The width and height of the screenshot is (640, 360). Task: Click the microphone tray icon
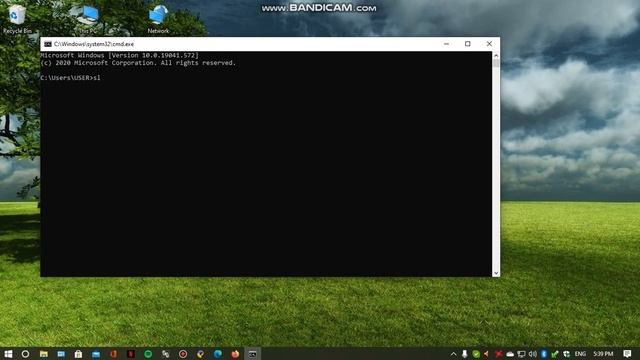click(x=464, y=354)
